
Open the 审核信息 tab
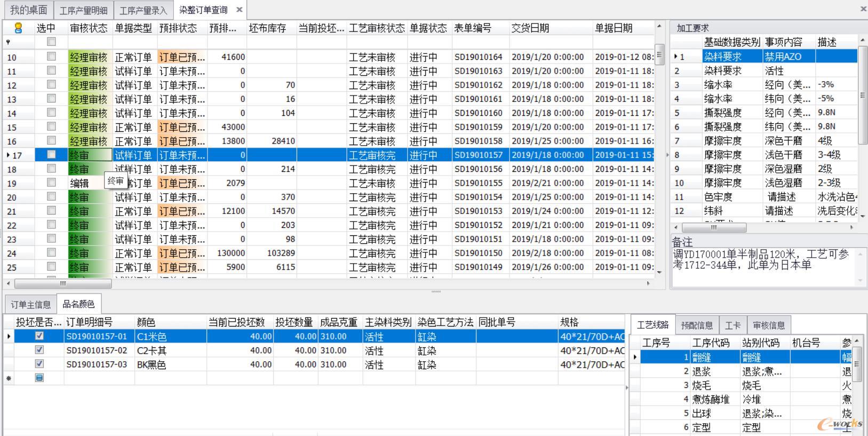click(769, 325)
